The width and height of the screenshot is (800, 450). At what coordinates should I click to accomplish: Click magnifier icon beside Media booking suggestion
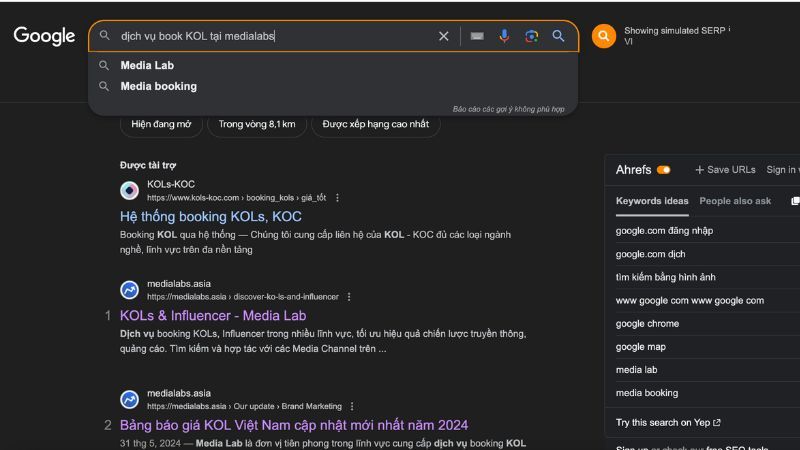(104, 86)
